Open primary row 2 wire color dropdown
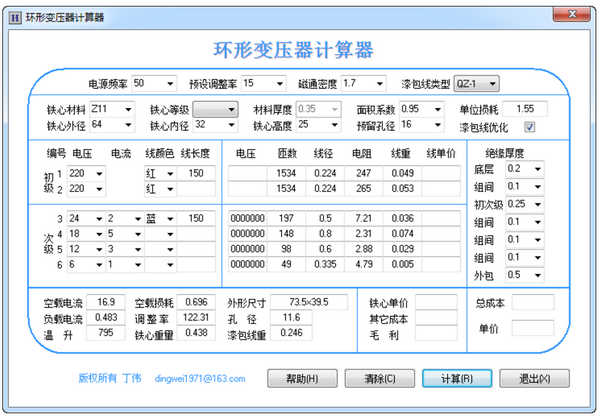600x417 pixels. (170, 189)
